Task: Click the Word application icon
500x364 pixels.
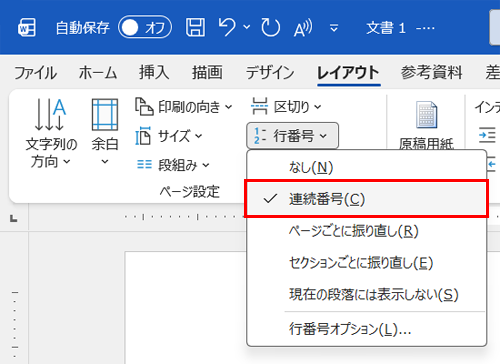Action: [27, 28]
